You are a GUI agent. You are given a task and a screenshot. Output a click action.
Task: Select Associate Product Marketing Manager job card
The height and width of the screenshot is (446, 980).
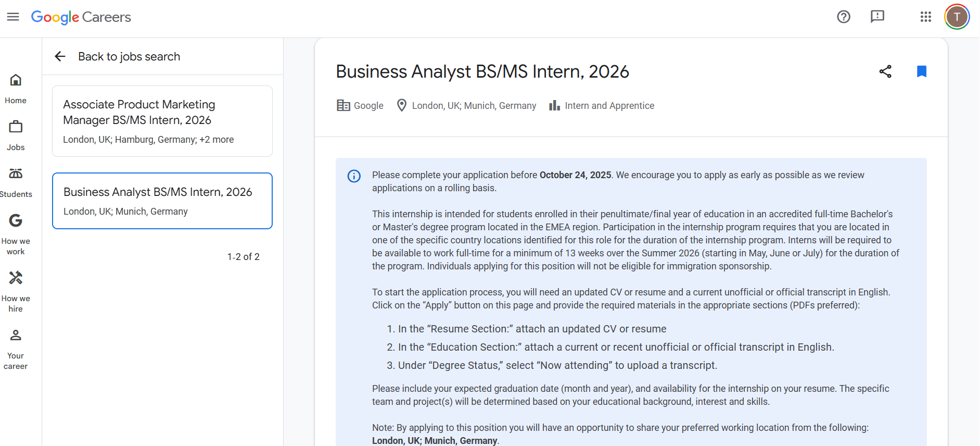click(x=162, y=121)
